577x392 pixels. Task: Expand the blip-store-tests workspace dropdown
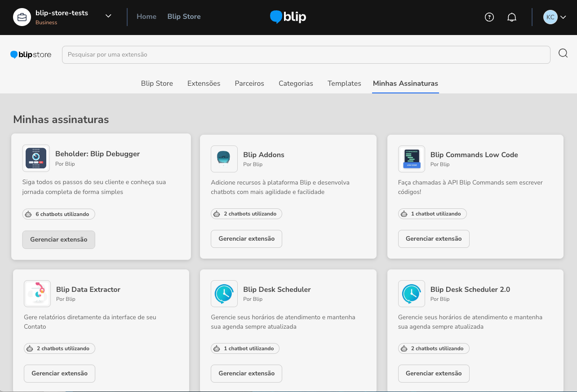tap(108, 16)
